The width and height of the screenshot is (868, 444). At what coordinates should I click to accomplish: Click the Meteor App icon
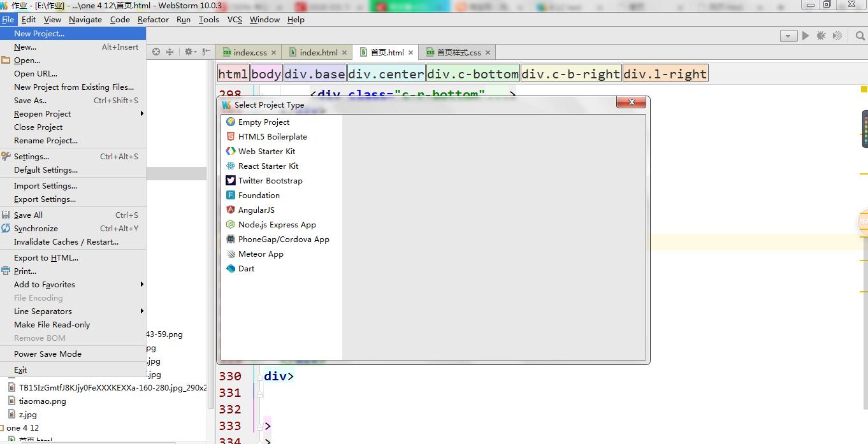click(231, 254)
